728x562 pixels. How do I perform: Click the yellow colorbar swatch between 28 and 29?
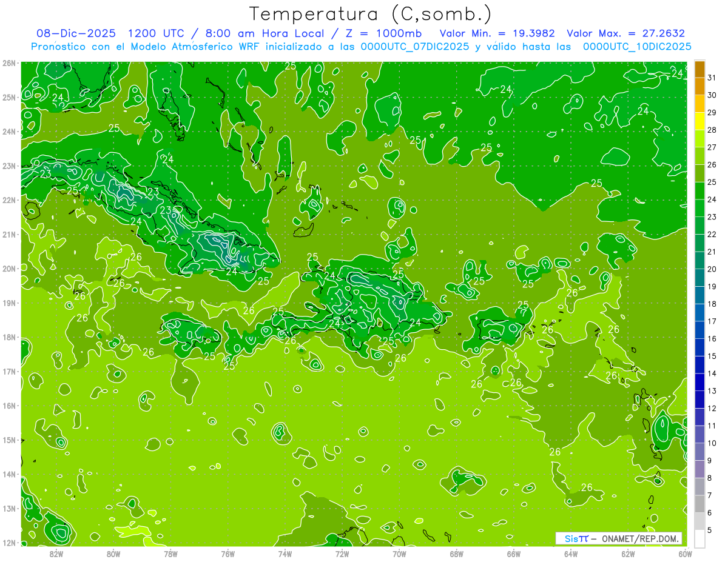699,121
